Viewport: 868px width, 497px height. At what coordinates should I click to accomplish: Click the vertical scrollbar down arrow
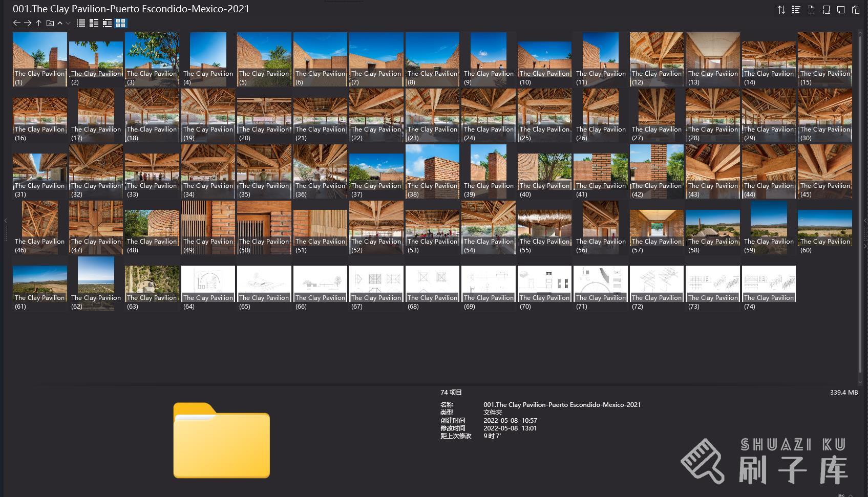860,382
